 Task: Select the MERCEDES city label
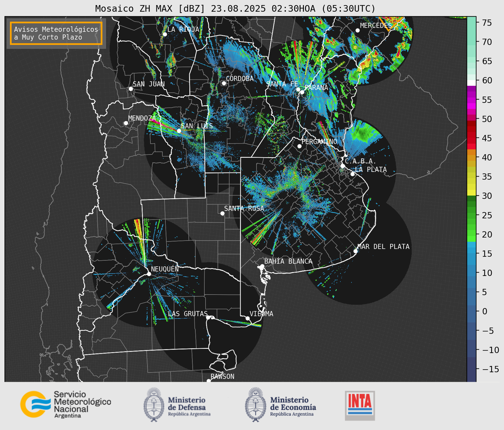coord(376,25)
